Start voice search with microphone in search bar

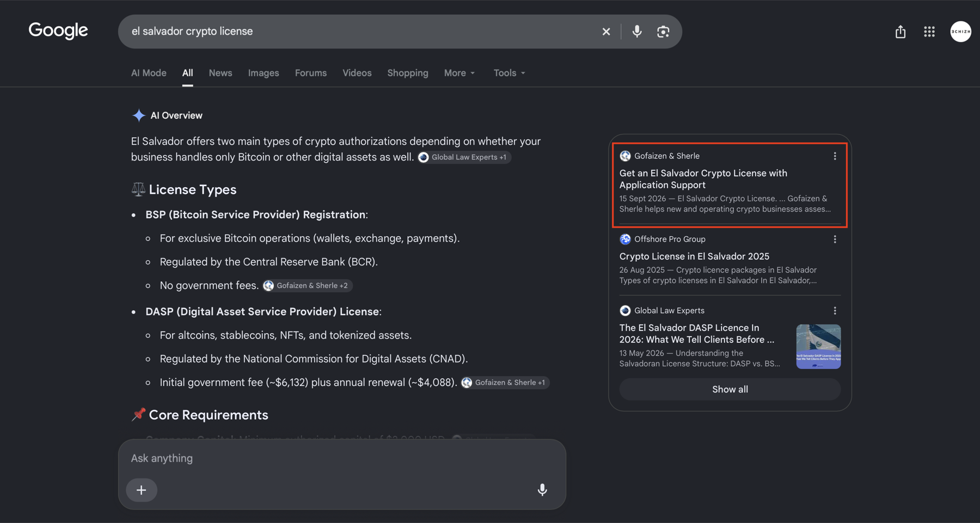(636, 31)
